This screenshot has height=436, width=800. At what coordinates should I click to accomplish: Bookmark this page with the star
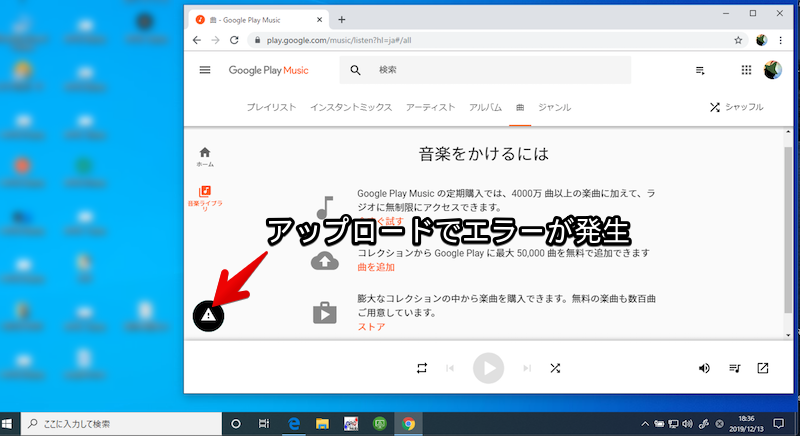738,41
